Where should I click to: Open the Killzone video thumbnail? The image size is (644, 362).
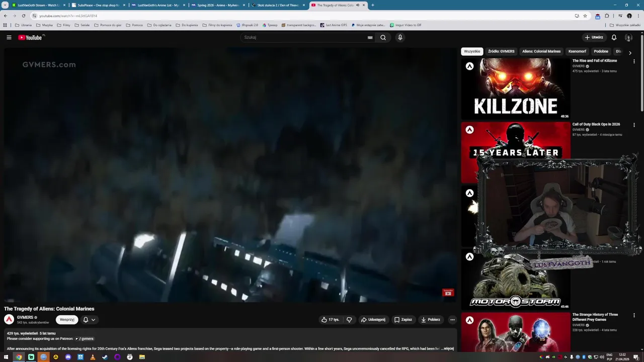click(x=516, y=88)
